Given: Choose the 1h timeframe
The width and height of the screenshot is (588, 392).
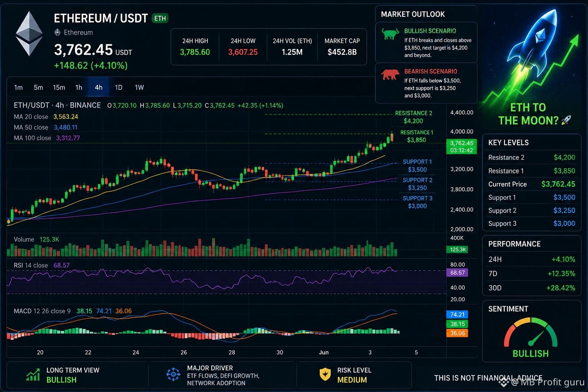Looking at the screenshot, I should (x=79, y=87).
